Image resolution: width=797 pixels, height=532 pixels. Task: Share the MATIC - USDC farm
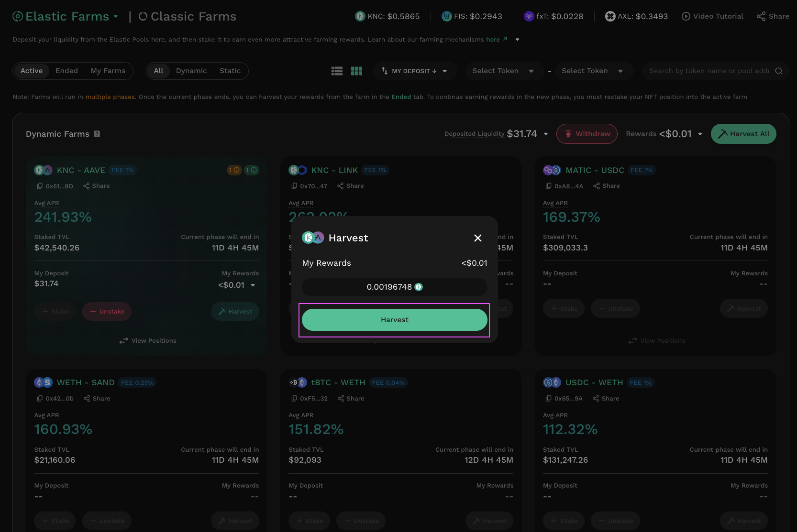(606, 186)
